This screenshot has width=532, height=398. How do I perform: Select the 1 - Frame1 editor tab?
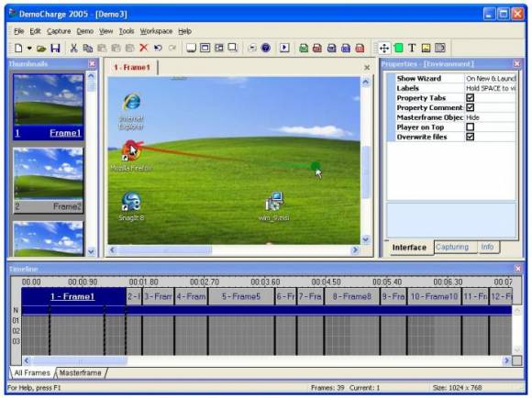(x=132, y=68)
